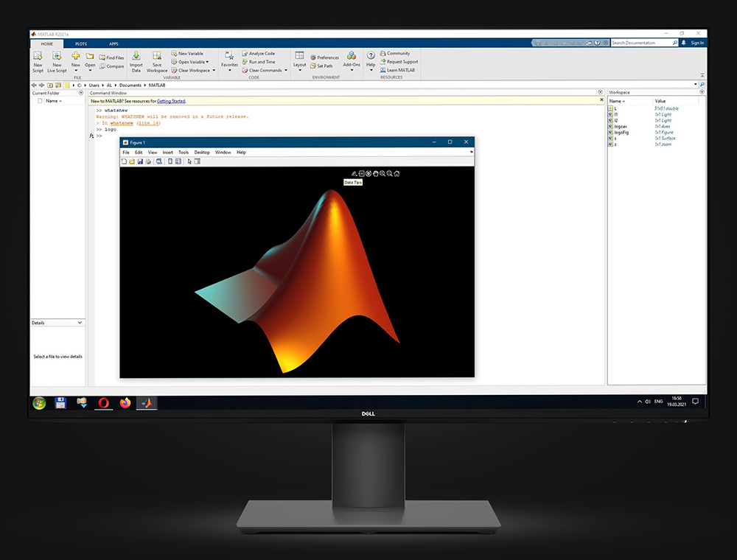Screen dimensions: 737x560
Task: Open Figure 1 Tools menu
Action: 184,153
